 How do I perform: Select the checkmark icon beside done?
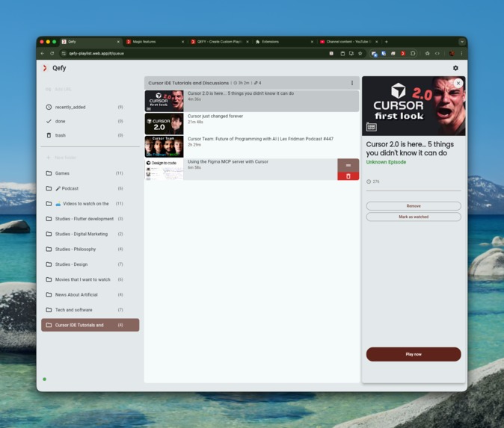pos(49,121)
